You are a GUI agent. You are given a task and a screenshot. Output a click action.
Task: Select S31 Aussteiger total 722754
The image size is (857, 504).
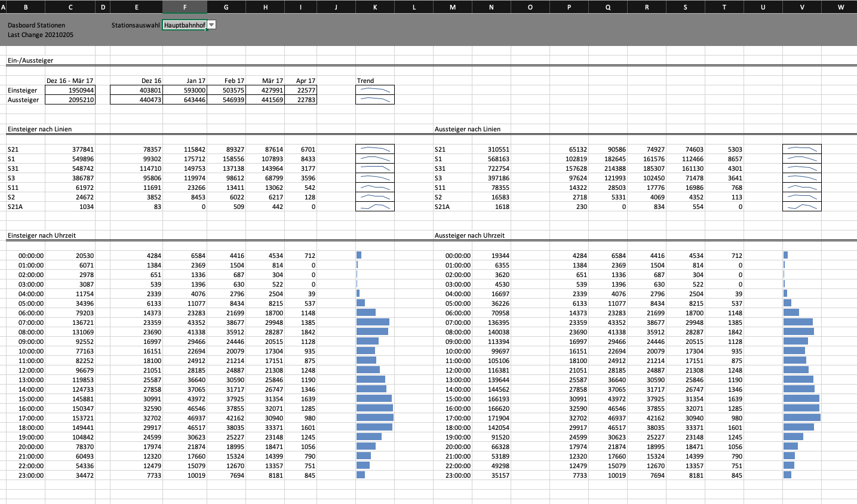[x=491, y=168]
